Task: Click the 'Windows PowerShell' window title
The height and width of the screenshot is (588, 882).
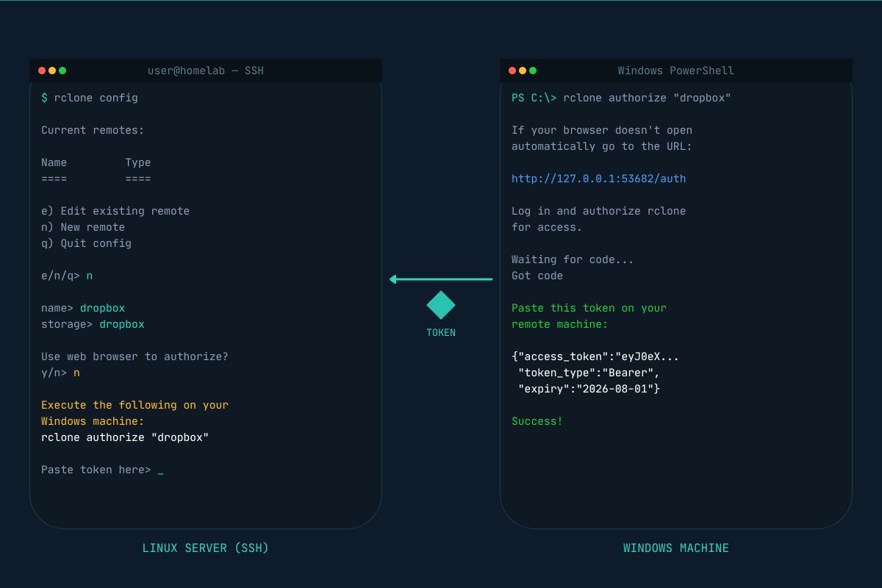Action: [676, 71]
